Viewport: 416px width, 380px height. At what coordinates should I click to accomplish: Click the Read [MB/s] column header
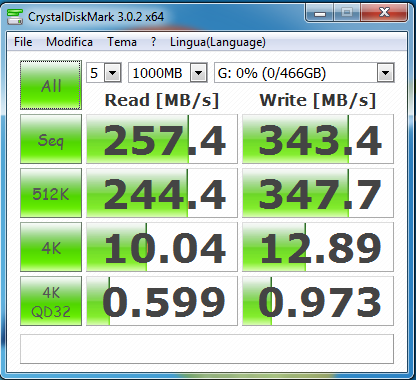(162, 100)
